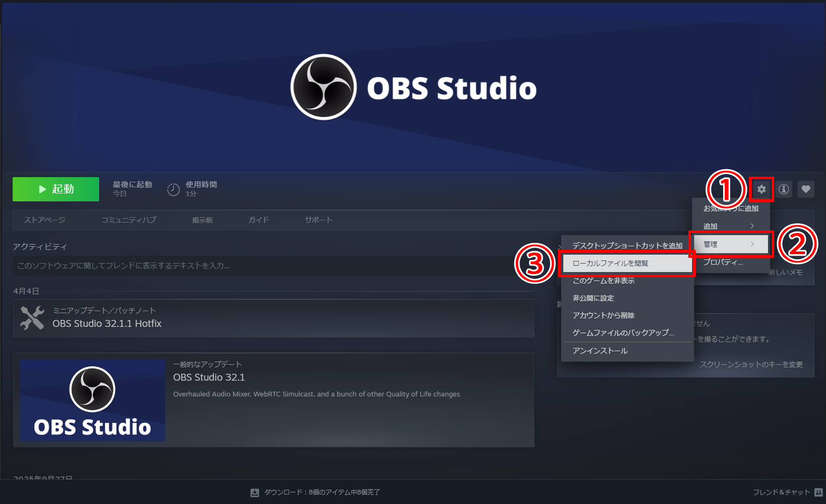Select アカウントから削除
The width and height of the screenshot is (826, 504).
pos(627,315)
